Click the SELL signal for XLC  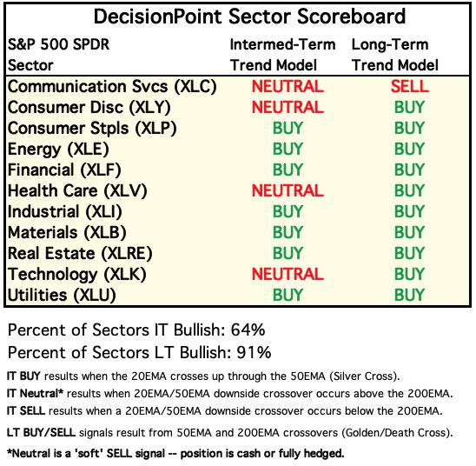tap(409, 86)
